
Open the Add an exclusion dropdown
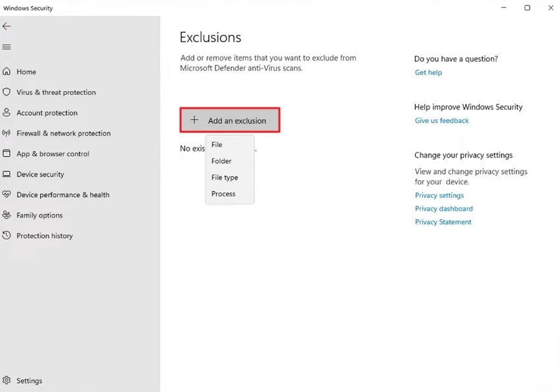(x=229, y=121)
